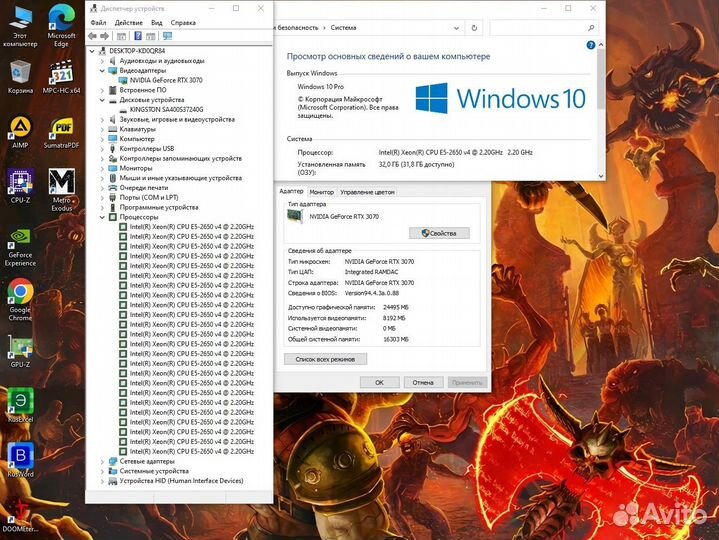719x540 pixels.
Task: Collapse the Процессоры node
Action: click(x=102, y=217)
